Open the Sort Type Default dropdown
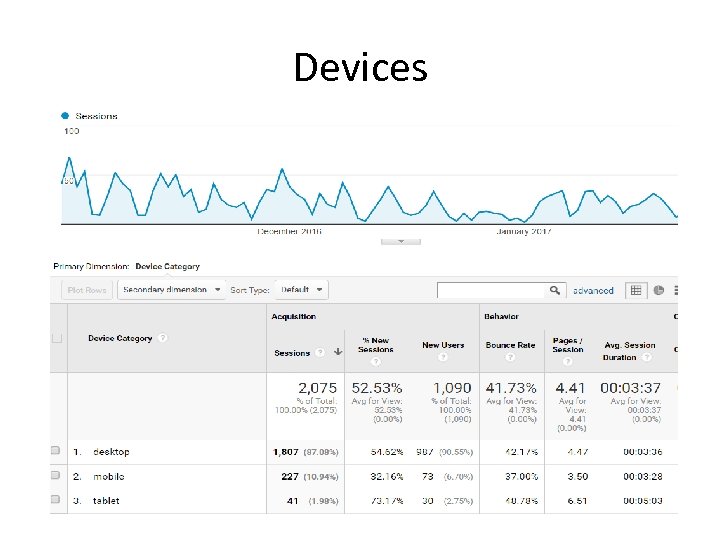 point(301,290)
